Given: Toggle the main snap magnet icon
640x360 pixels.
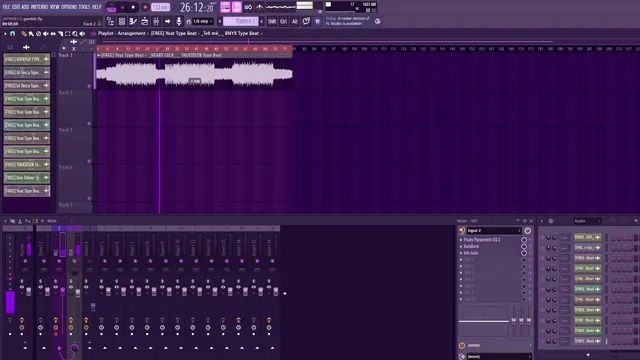Looking at the screenshot, I should pos(188,22).
